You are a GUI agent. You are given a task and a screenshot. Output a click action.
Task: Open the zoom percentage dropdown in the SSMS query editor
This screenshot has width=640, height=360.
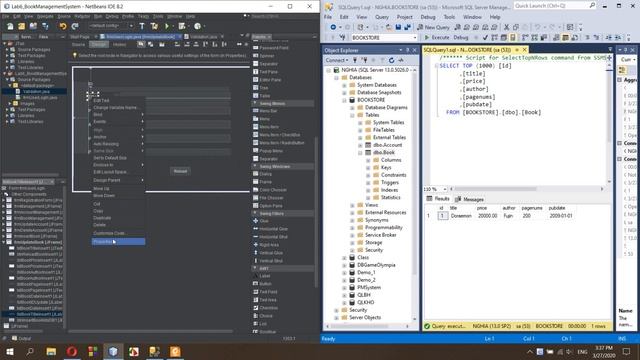tap(444, 189)
